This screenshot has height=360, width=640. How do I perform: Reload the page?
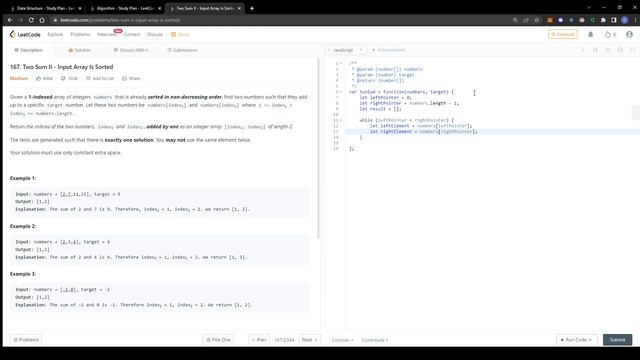point(31,20)
